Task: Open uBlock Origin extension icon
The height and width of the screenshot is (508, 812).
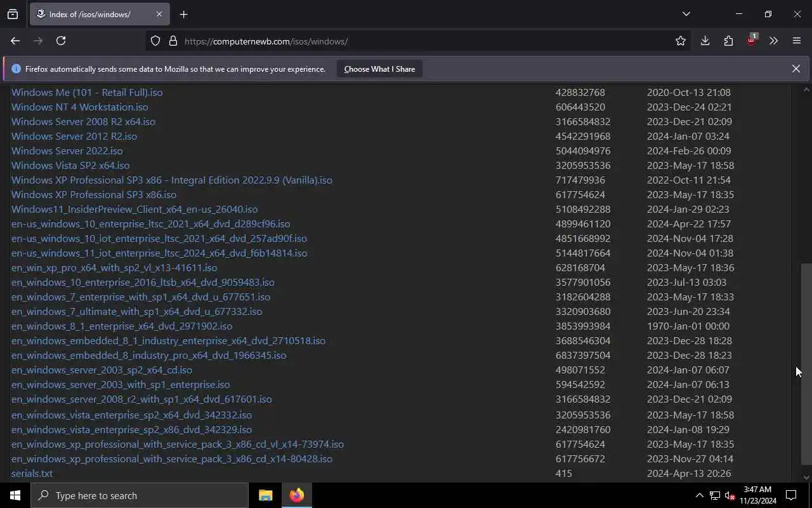Action: pos(751,41)
